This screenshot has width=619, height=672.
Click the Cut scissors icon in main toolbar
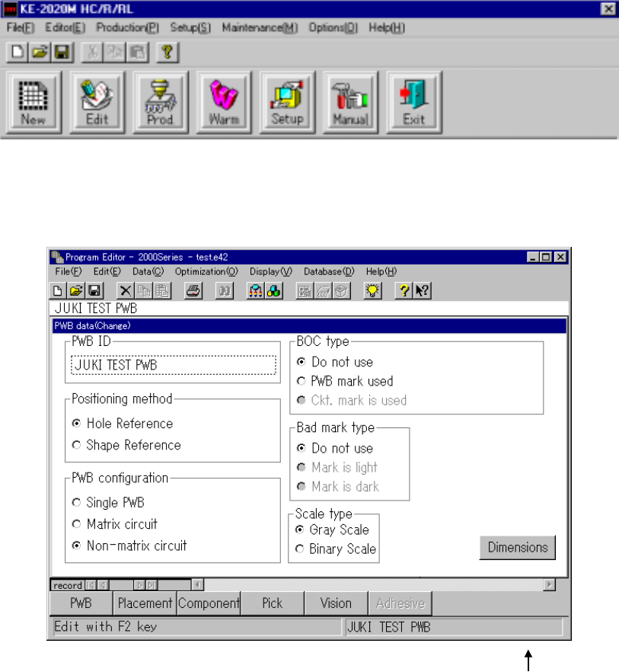pyautogui.click(x=92, y=53)
